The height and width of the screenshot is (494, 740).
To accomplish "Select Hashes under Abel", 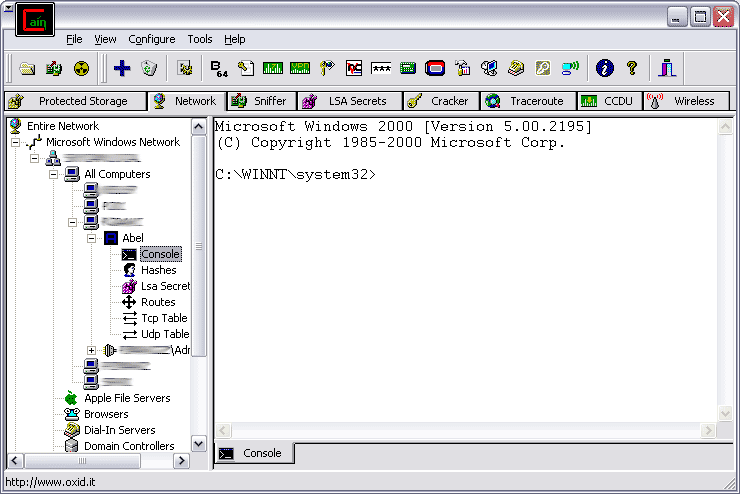I will pyautogui.click(x=158, y=270).
